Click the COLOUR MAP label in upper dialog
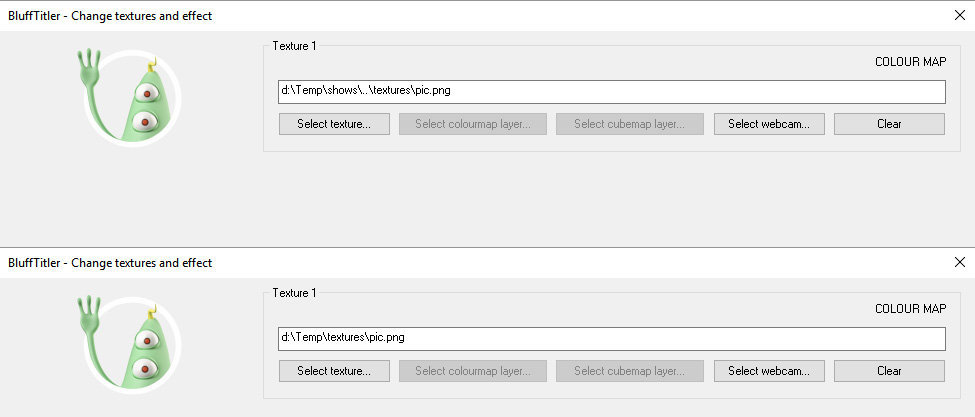This screenshot has width=975, height=417. click(910, 62)
